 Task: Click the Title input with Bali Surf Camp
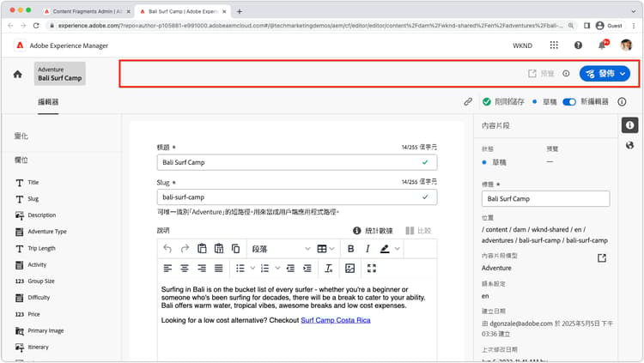(x=296, y=162)
